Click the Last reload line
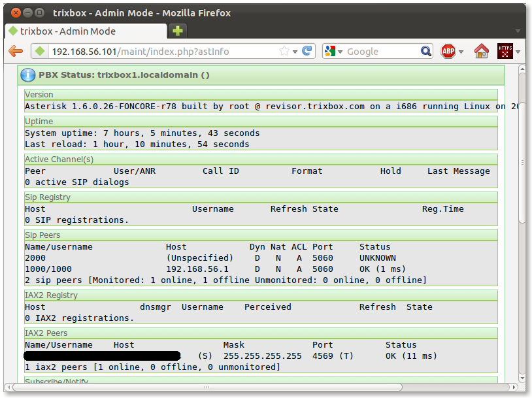Viewport: 532px width, 398px height. [x=137, y=144]
